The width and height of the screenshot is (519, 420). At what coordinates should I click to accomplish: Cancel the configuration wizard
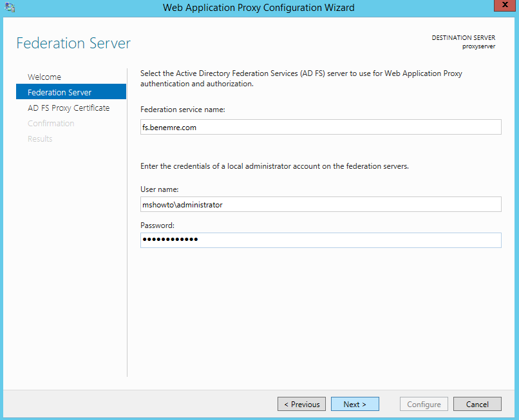click(x=477, y=404)
